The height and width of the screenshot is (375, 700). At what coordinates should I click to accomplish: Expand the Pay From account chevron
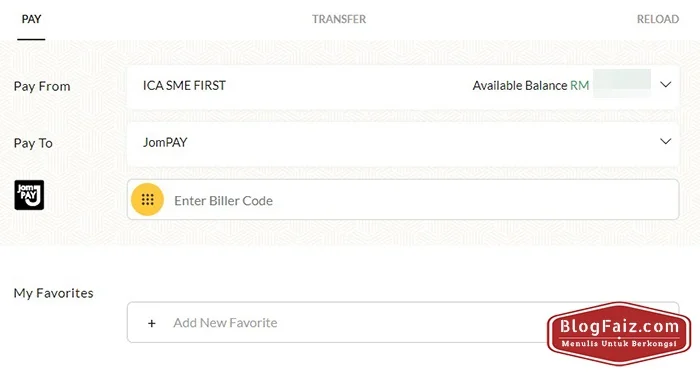coord(666,84)
